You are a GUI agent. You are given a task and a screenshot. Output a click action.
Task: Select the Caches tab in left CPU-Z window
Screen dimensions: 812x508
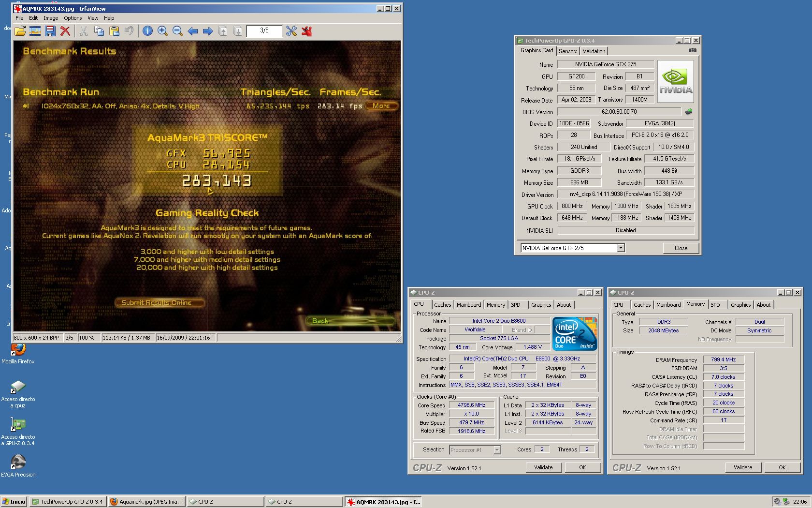click(x=442, y=305)
